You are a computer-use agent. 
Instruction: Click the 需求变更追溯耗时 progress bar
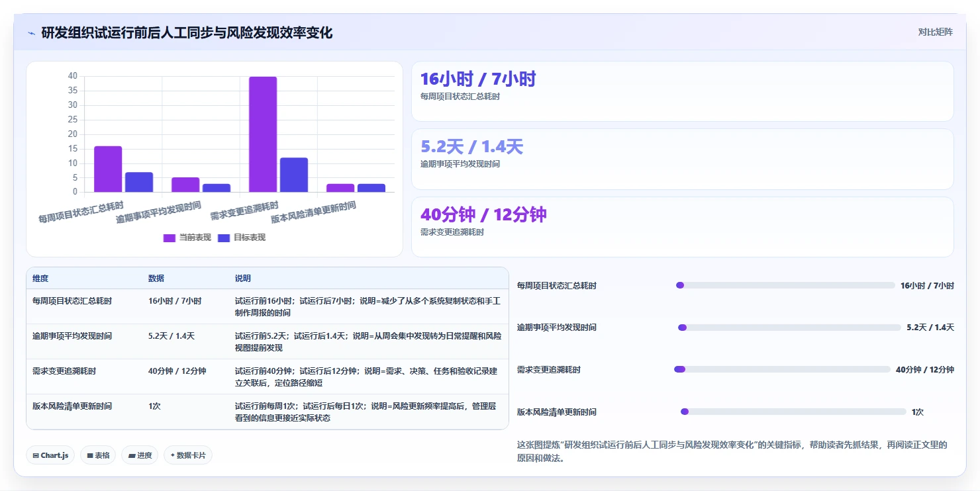(x=782, y=369)
